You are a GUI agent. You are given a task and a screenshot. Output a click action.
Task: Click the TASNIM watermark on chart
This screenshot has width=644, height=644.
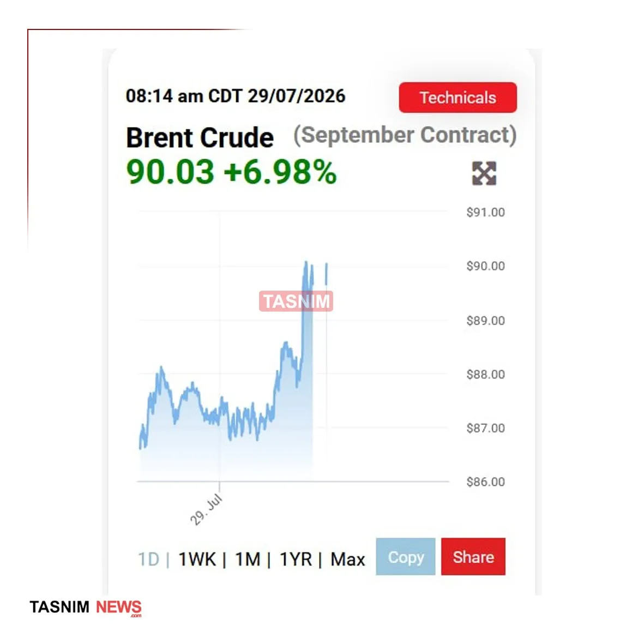(296, 301)
